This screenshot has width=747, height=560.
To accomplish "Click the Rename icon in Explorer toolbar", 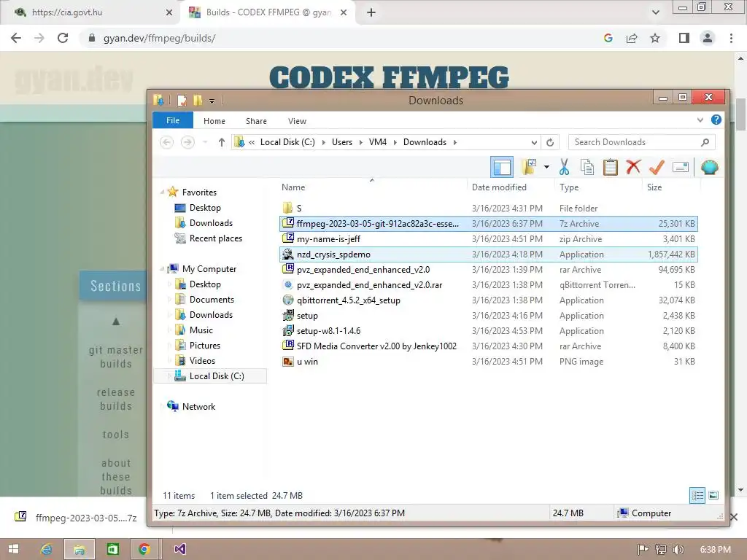I will pos(681,167).
